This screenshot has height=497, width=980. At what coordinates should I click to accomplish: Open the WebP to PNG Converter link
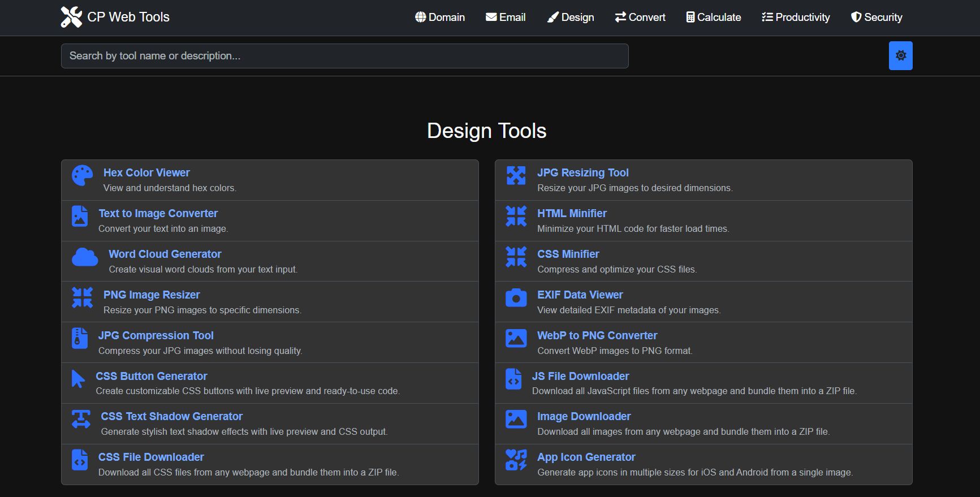597,335
